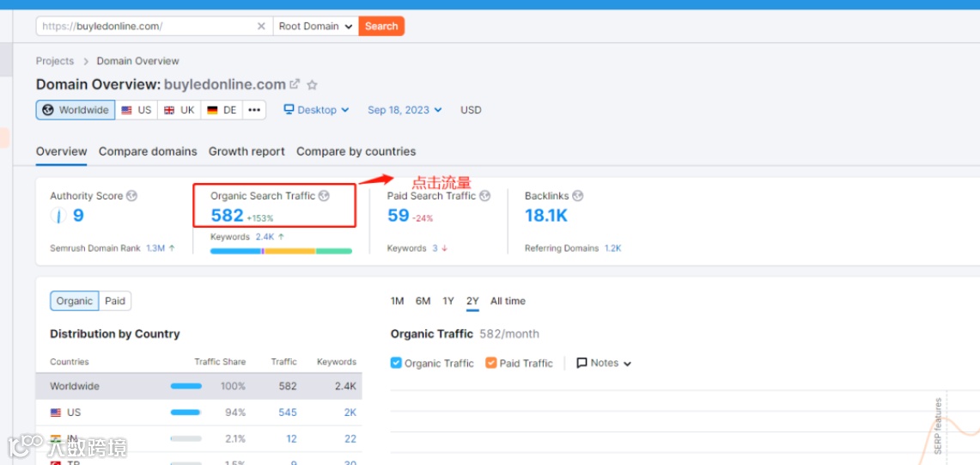
Task: Select Worldwide database button
Action: (75, 110)
